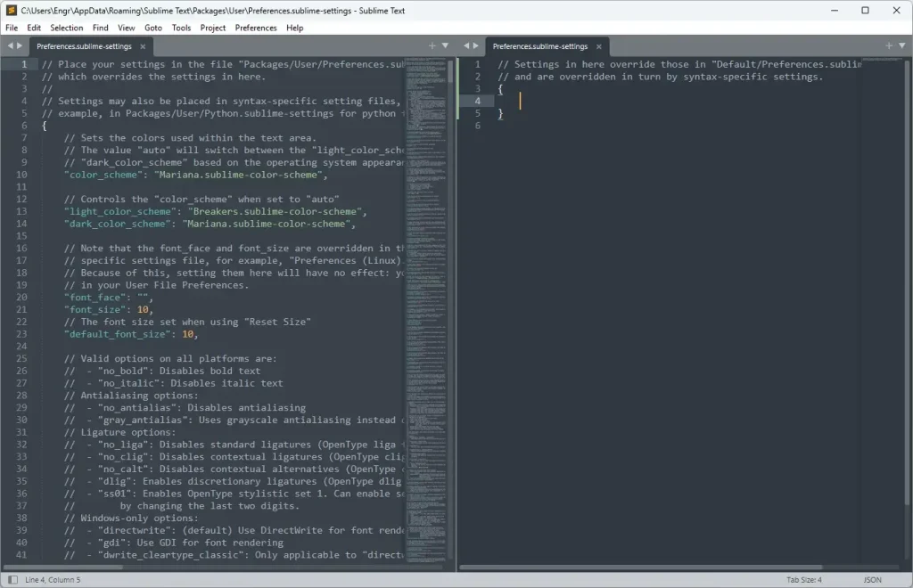Go to previous tab in left pane
913x588 pixels.
point(10,45)
